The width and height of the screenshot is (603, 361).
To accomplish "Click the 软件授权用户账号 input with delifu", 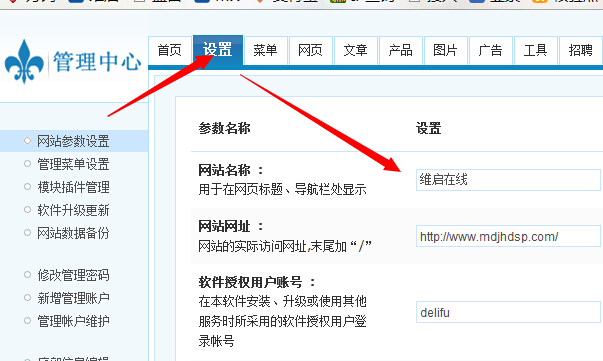I will (x=508, y=312).
